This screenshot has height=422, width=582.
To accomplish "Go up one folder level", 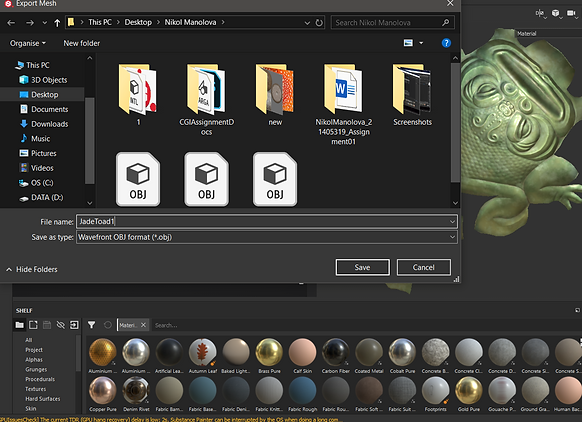I will click(x=57, y=23).
